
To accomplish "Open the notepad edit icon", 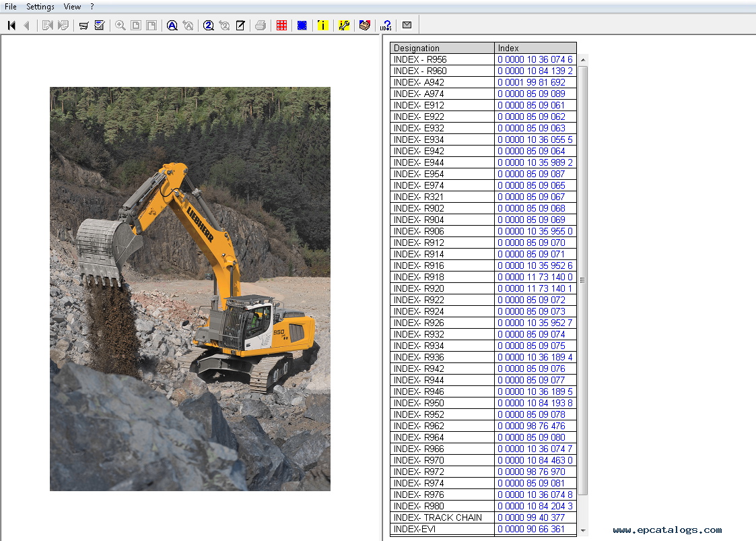I will 240,26.
